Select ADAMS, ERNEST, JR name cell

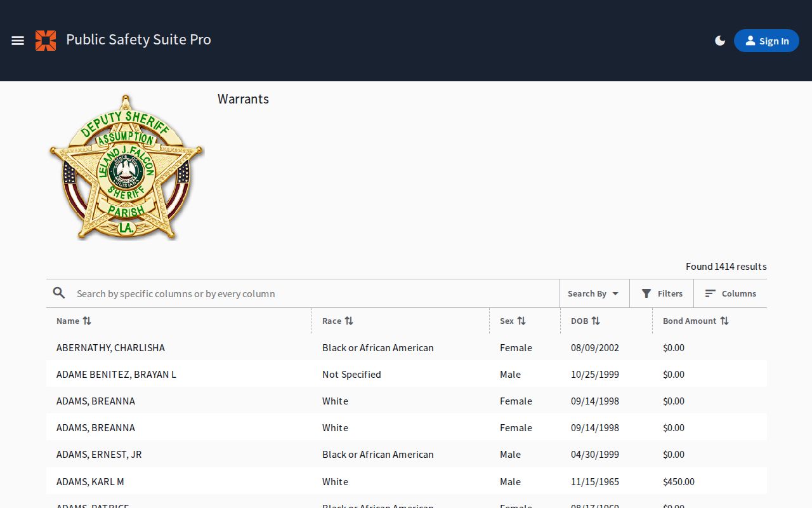99,454
